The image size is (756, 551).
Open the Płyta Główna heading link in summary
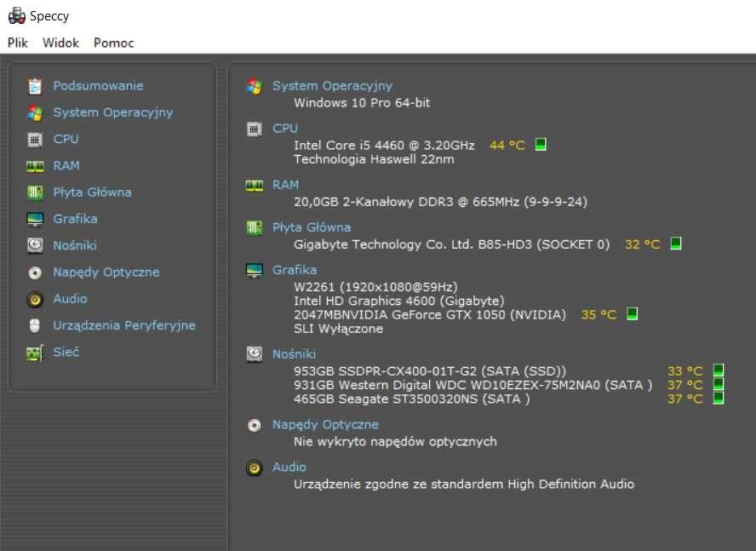(x=312, y=227)
